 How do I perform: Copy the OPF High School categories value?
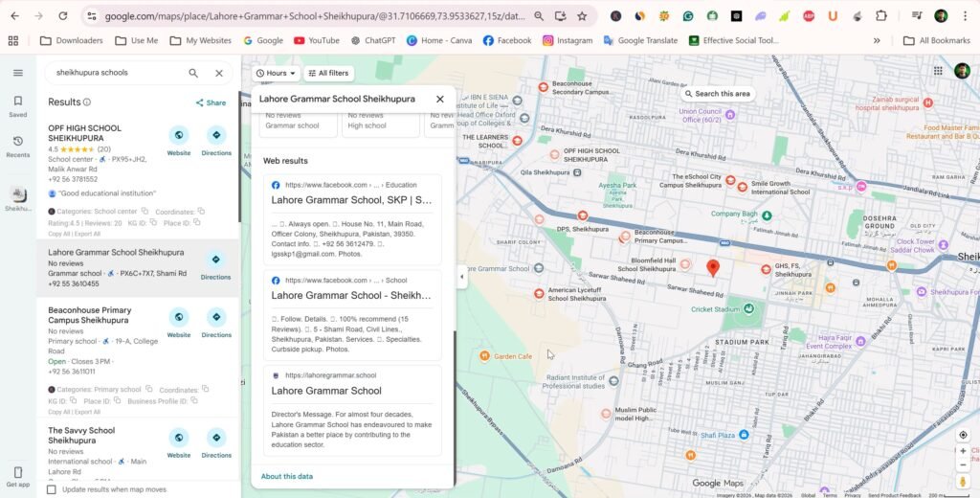coord(145,212)
